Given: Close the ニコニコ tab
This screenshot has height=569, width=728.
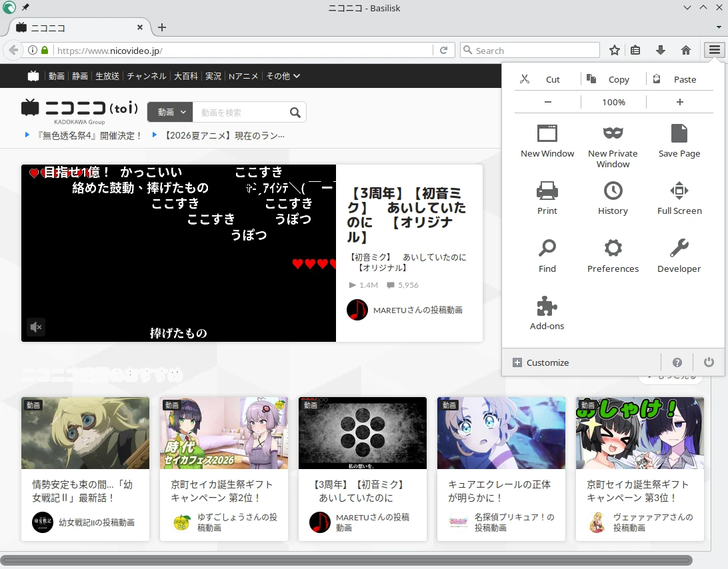Looking at the screenshot, I should (140, 27).
